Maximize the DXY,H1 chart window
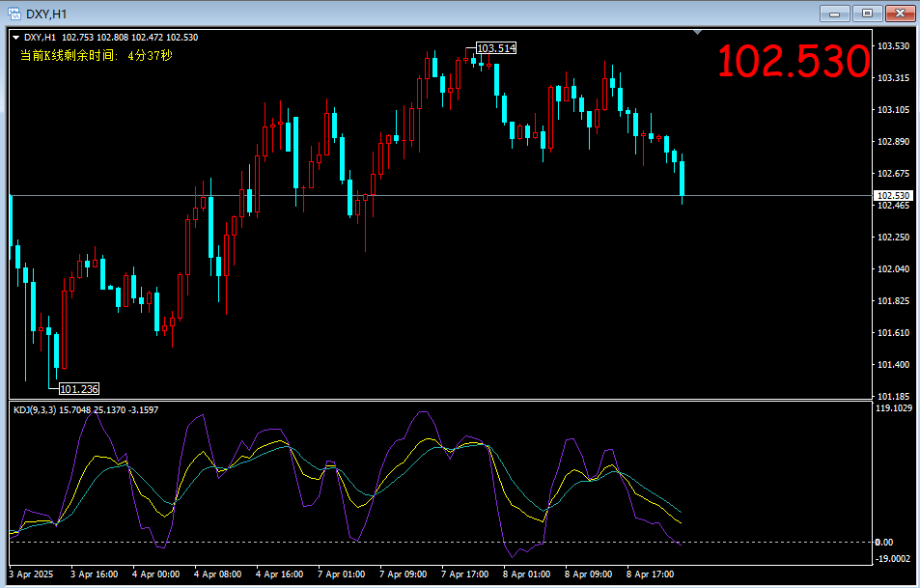 point(867,13)
